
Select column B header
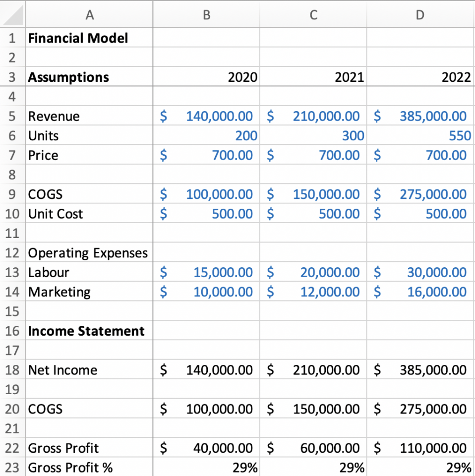[206, 15]
